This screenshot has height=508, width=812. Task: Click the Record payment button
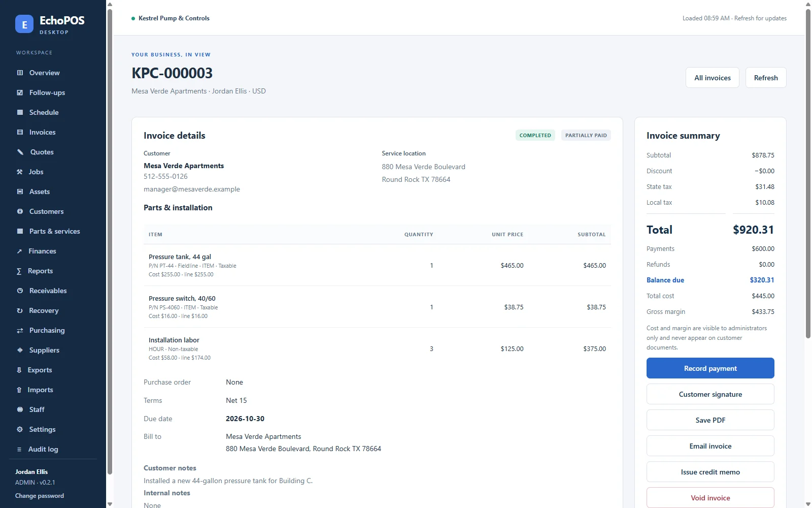tap(710, 368)
